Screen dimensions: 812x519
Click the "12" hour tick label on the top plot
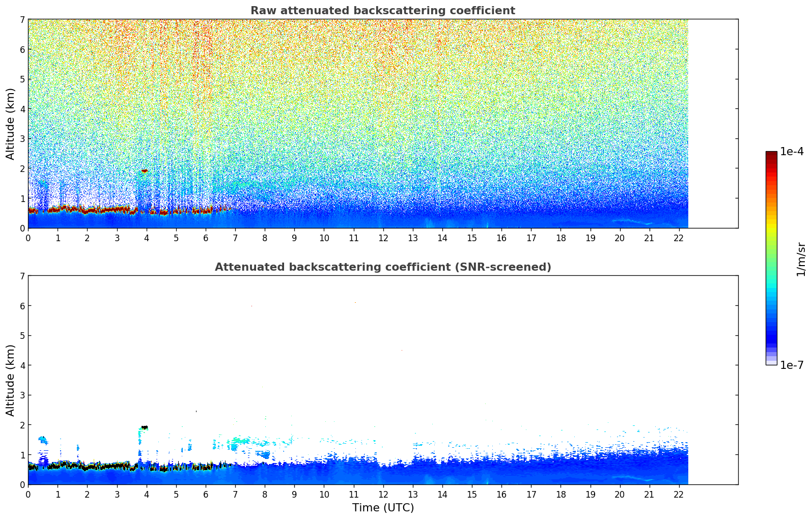(x=383, y=238)
